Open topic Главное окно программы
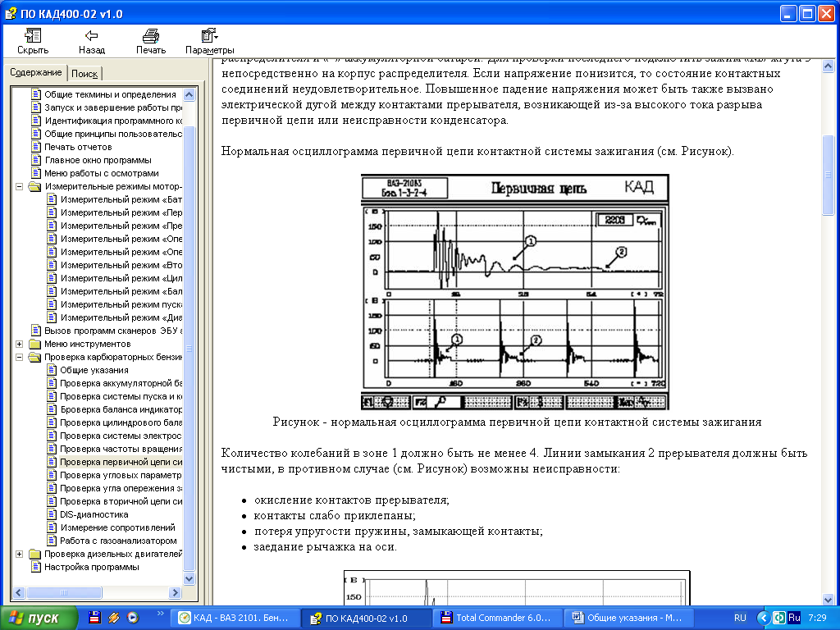 (98, 160)
